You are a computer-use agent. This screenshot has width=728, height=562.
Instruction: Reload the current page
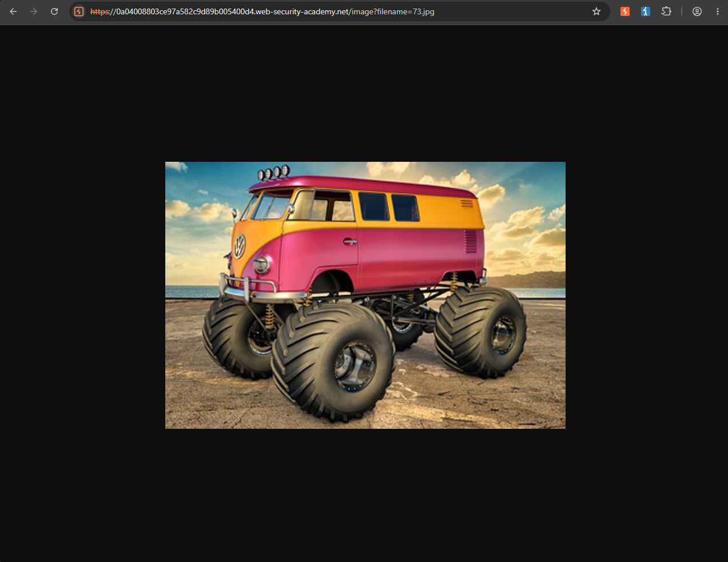(54, 11)
